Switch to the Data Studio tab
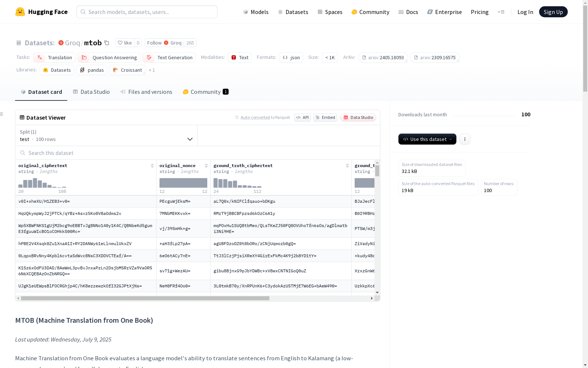 (x=92, y=92)
